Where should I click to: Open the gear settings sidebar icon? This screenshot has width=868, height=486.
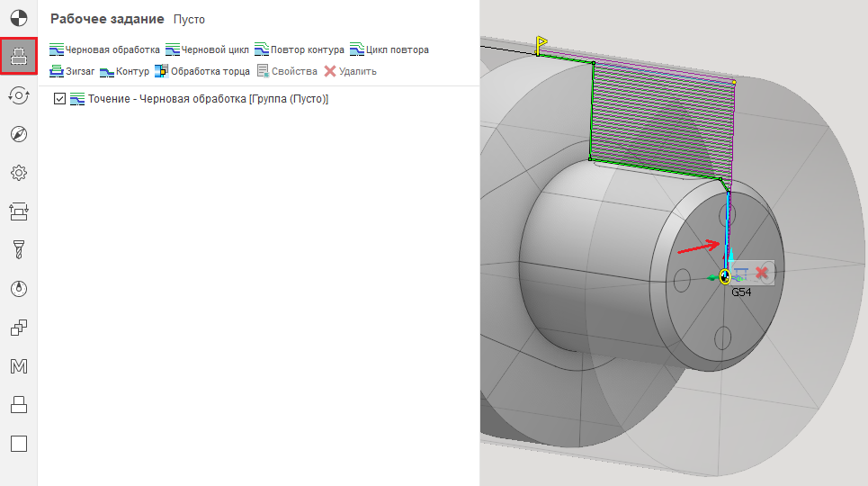coord(19,172)
